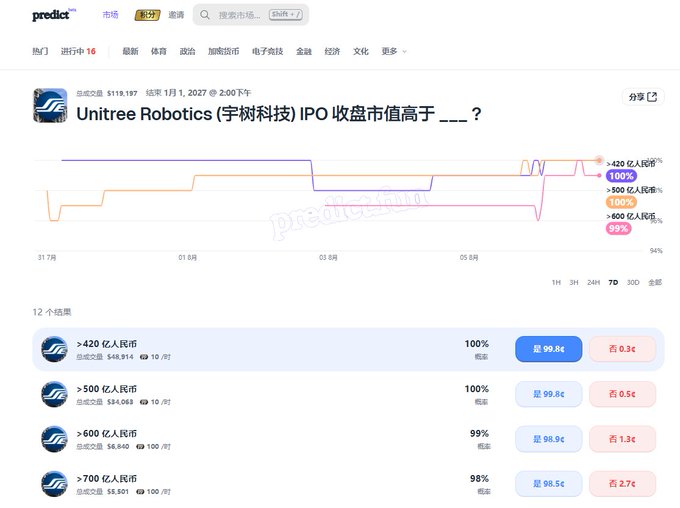Open the 市场 nav link

point(110,15)
